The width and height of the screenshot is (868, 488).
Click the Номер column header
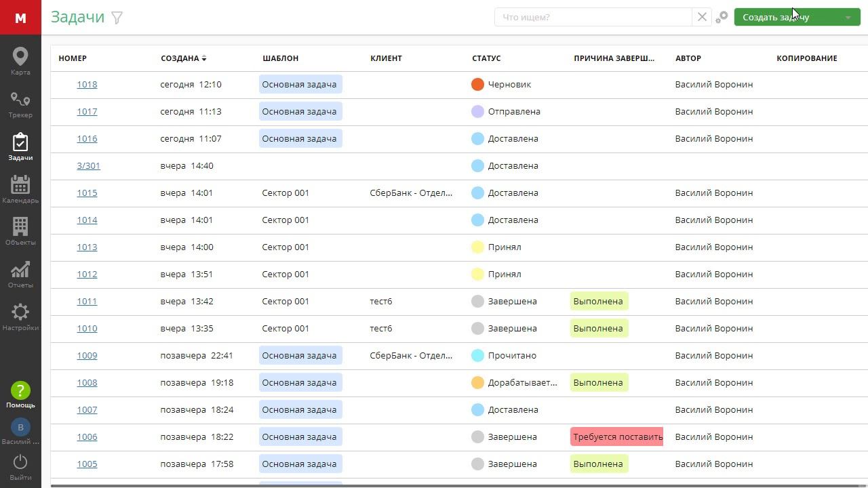pyautogui.click(x=73, y=58)
